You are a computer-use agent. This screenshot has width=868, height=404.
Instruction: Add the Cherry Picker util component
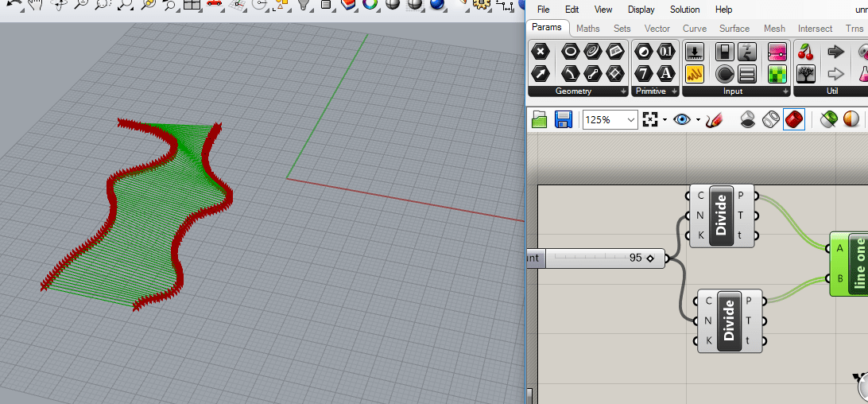[806, 52]
